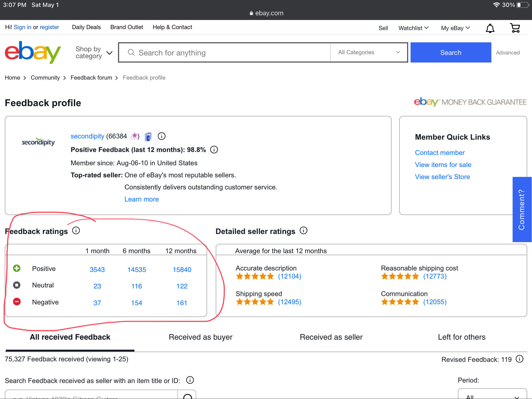Viewport: 532px width, 399px height.
Task: Click Reasonable shipping cost star rating
Action: (400, 276)
